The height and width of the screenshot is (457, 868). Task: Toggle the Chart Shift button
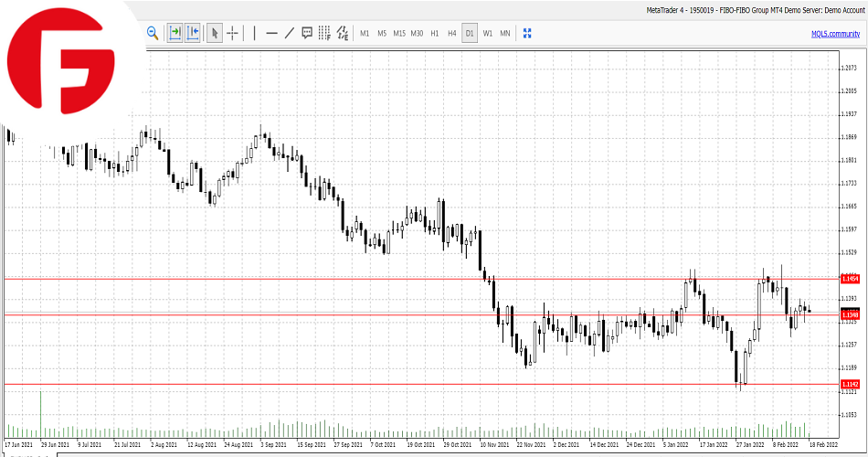193,34
